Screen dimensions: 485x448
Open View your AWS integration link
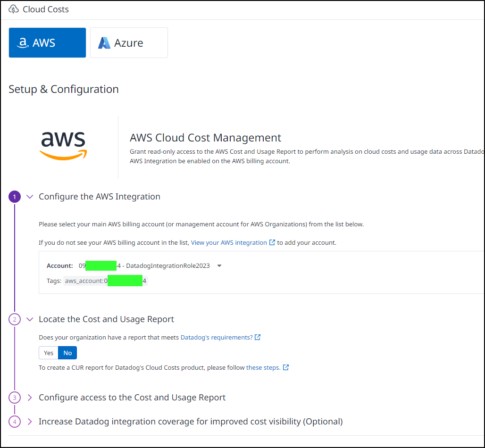(x=229, y=243)
